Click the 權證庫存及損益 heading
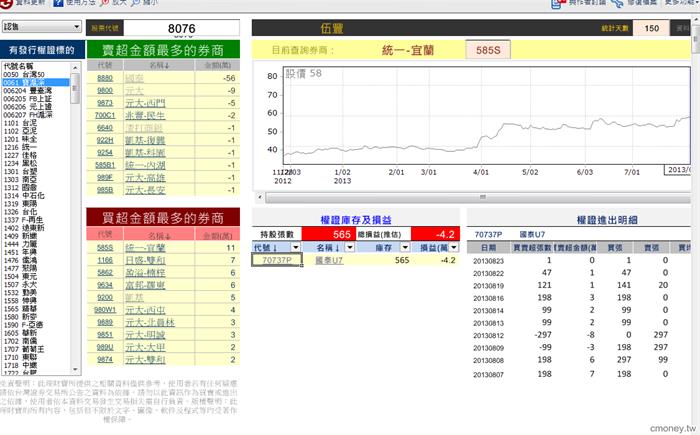 coord(356,220)
